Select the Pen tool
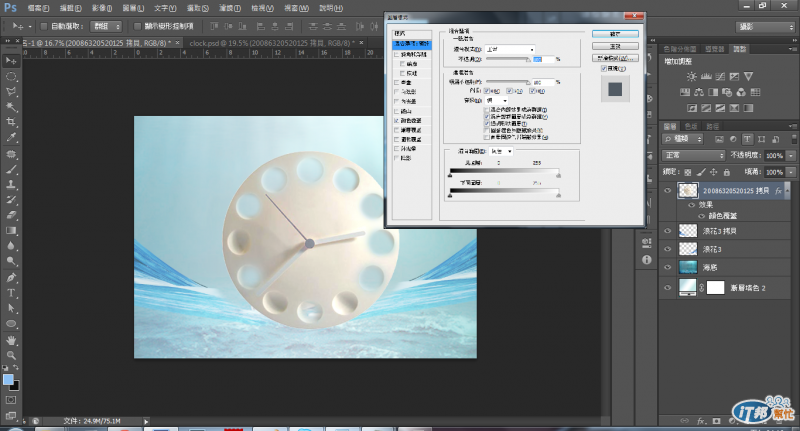Image resolution: width=800 pixels, height=431 pixels. pos(11,278)
